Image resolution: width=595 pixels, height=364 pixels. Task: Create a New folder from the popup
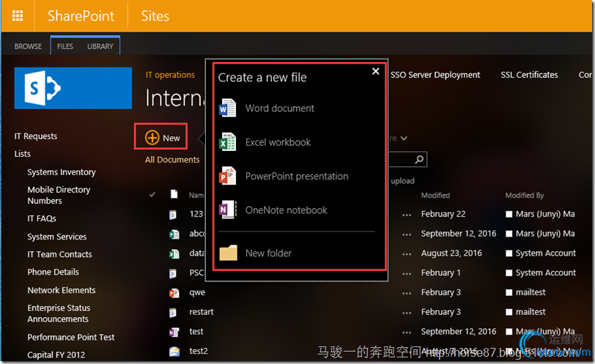(x=268, y=253)
